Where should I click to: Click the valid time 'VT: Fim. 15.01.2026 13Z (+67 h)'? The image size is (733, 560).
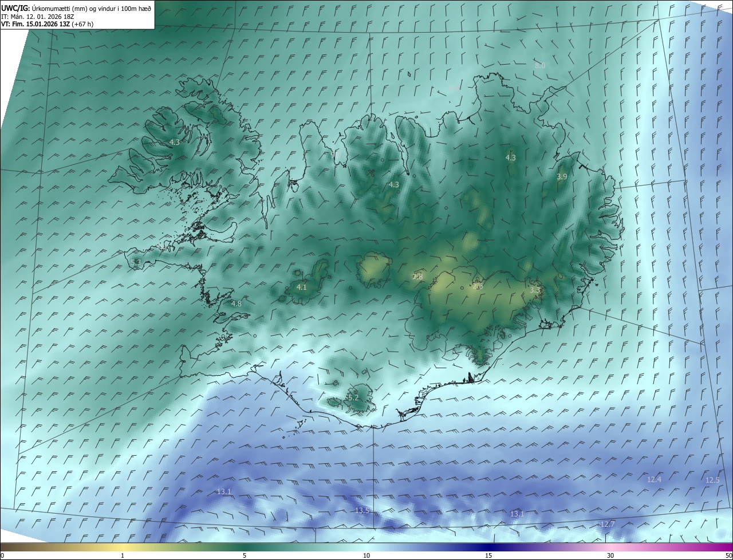47,23
